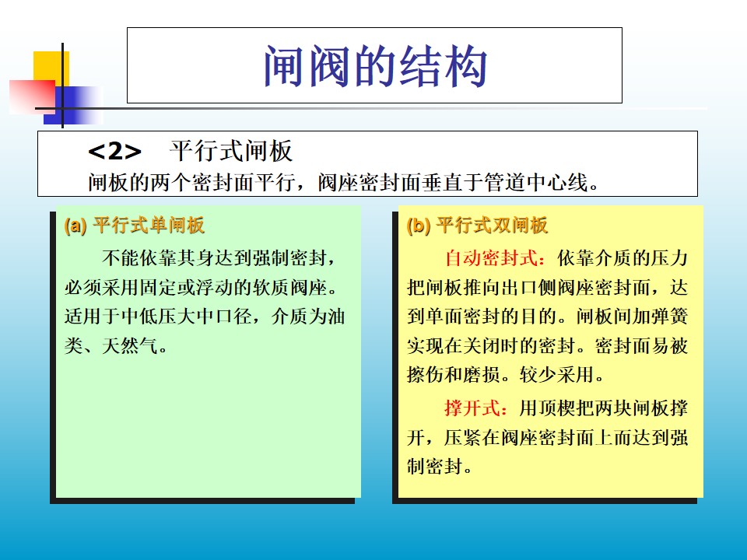Image resolution: width=747 pixels, height=560 pixels.
Task: Click the line 擦伤和磨损。较少采用
Action: pos(506,376)
